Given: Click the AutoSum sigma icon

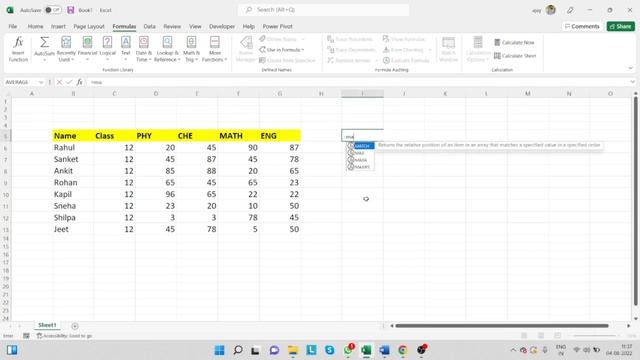Looking at the screenshot, I should tap(44, 42).
